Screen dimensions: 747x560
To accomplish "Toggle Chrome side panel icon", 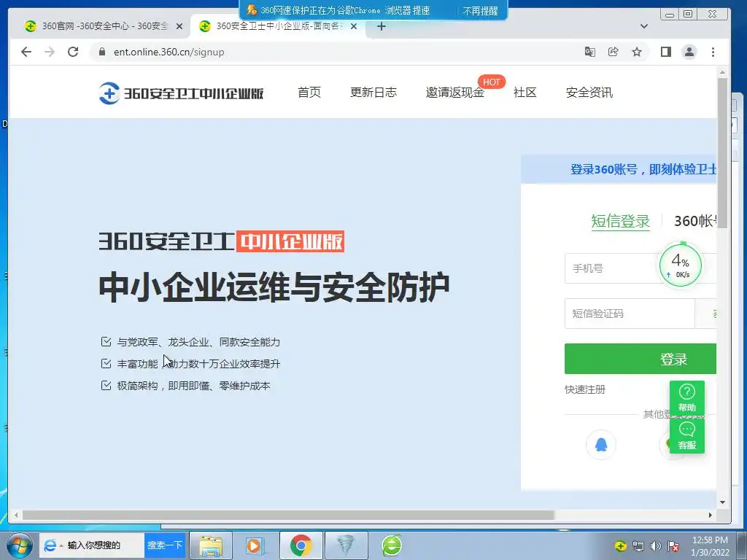I will [x=666, y=52].
